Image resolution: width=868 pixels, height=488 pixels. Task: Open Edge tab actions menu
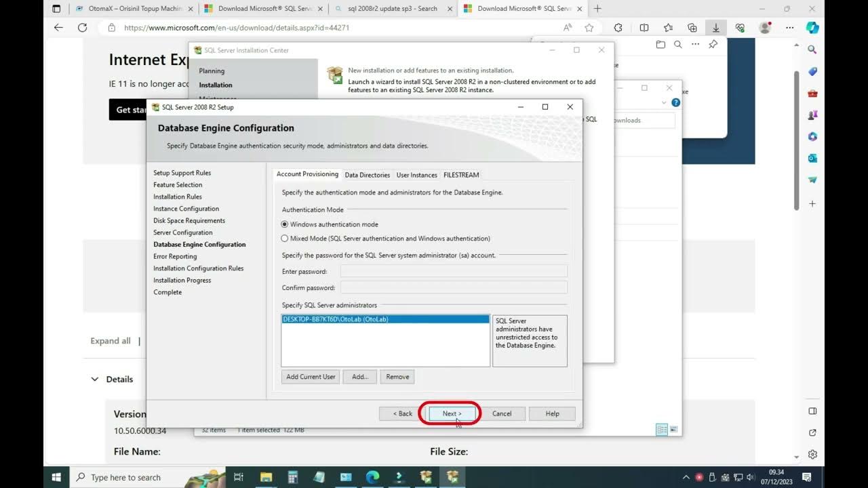pos(56,9)
